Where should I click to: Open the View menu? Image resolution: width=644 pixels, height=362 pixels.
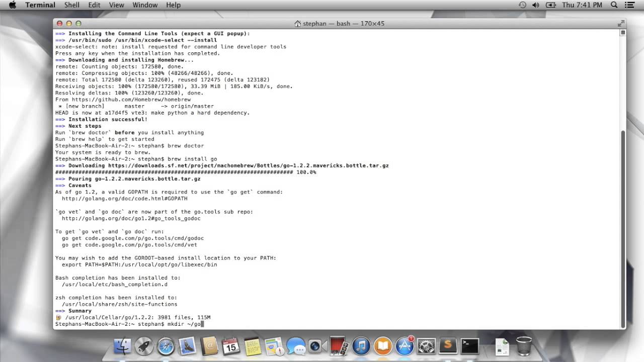point(116,5)
